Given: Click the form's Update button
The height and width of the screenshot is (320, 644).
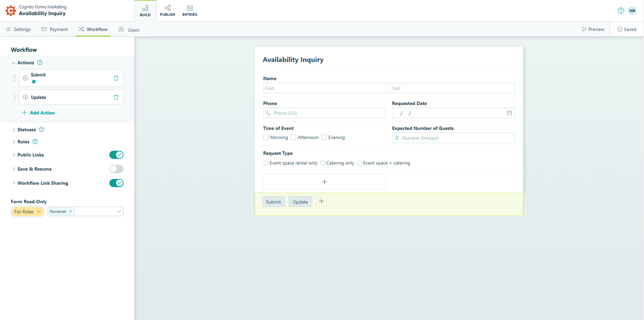Looking at the screenshot, I should coord(300,202).
